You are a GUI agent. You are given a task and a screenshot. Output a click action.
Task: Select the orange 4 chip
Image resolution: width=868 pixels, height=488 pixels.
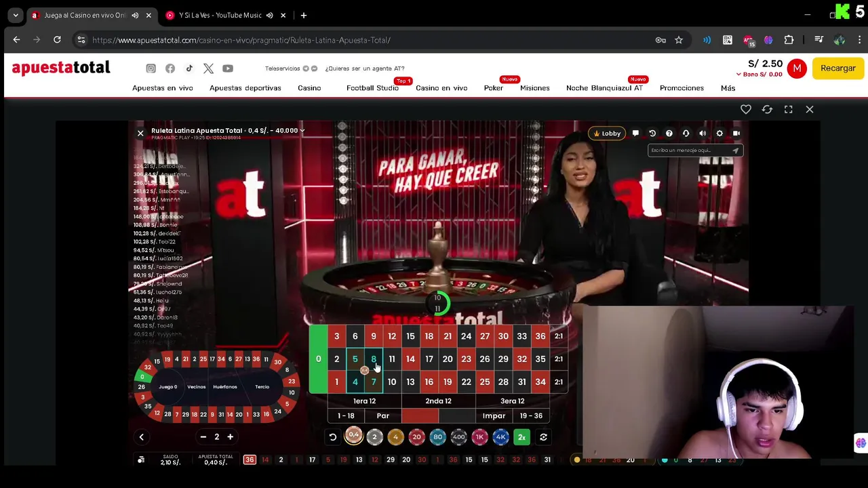pyautogui.click(x=395, y=437)
